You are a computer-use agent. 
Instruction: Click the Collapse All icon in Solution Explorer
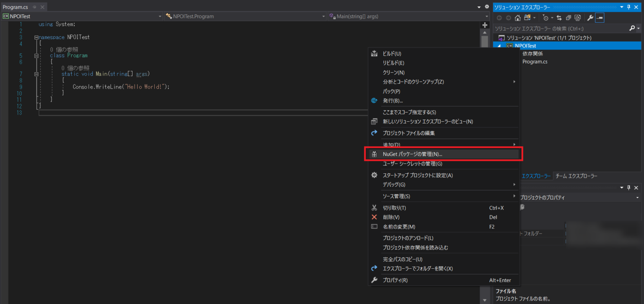[x=568, y=18]
